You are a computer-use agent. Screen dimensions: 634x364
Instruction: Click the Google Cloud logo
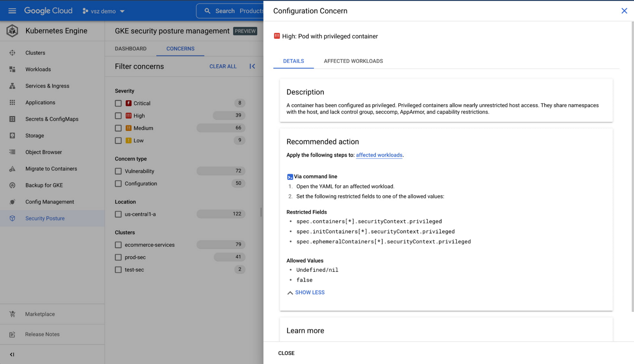[48, 11]
